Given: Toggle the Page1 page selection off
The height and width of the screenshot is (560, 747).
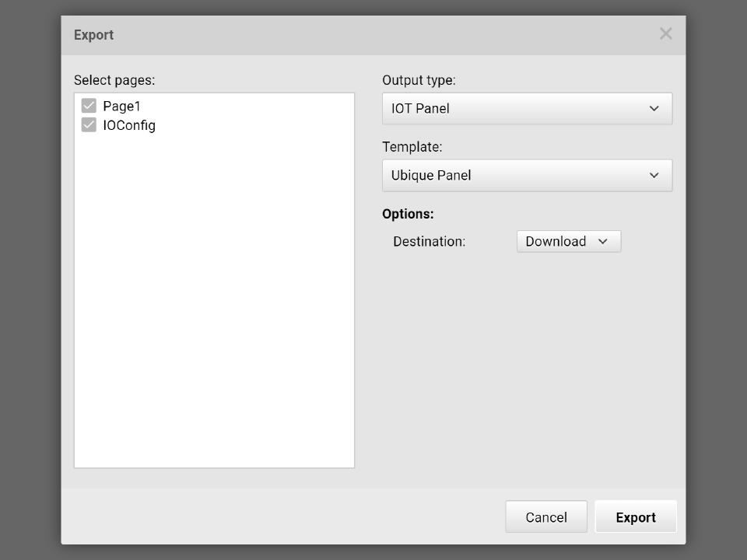Looking at the screenshot, I should [88, 106].
